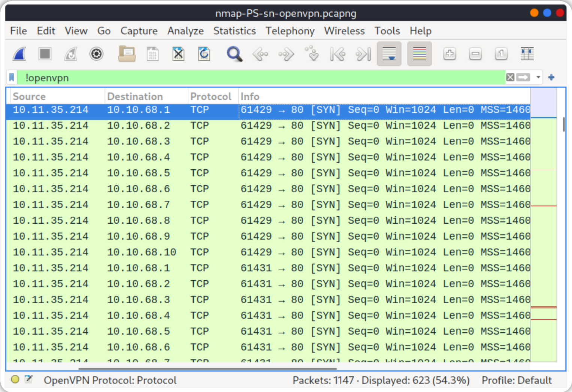
Task: Apply the display filter arrow
Action: [x=523, y=78]
